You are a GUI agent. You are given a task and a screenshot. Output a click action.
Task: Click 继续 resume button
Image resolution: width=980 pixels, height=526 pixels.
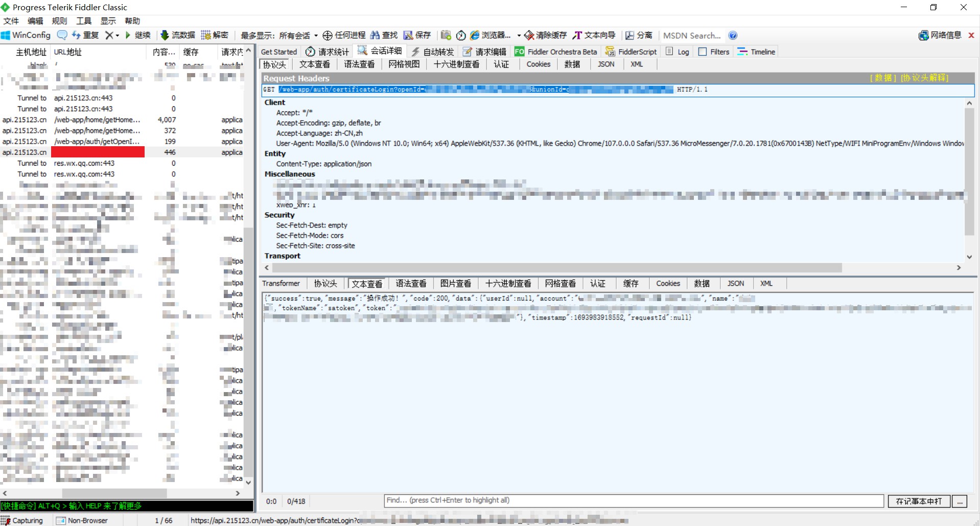137,35
